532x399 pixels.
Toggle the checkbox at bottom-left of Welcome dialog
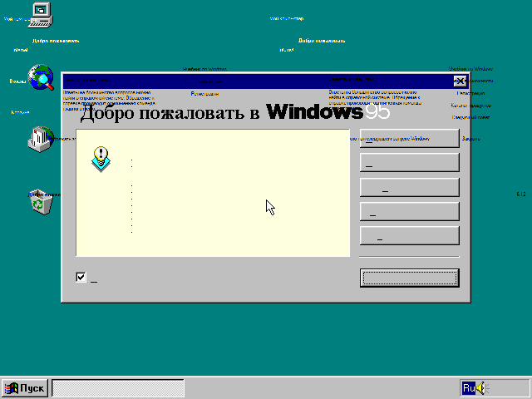pyautogui.click(x=81, y=277)
